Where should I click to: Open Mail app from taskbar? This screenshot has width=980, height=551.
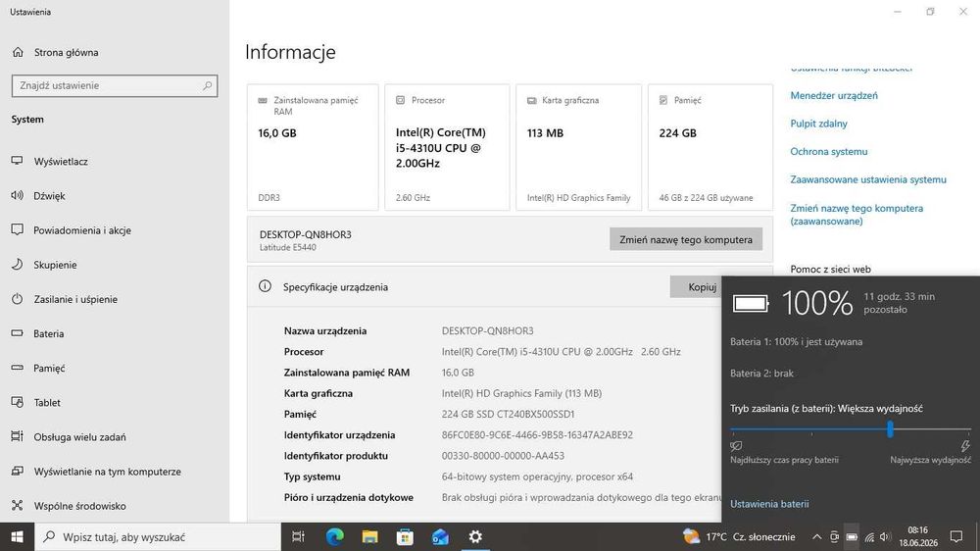coord(440,536)
